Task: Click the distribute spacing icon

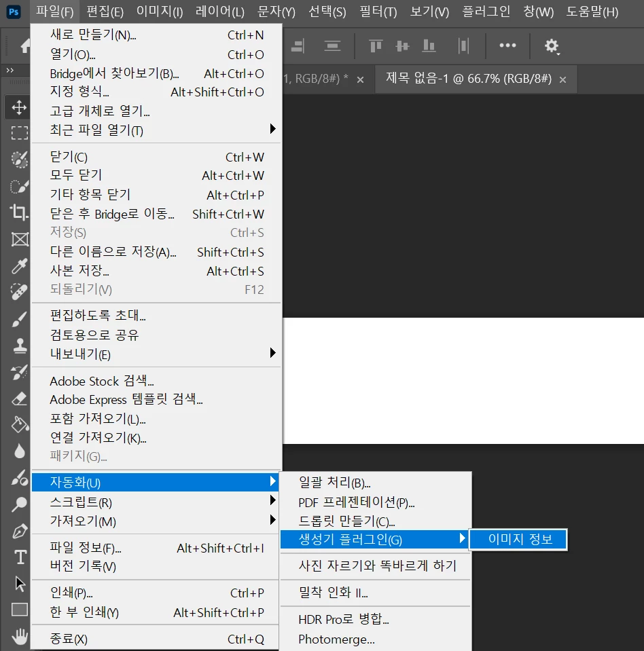Action: click(x=463, y=45)
